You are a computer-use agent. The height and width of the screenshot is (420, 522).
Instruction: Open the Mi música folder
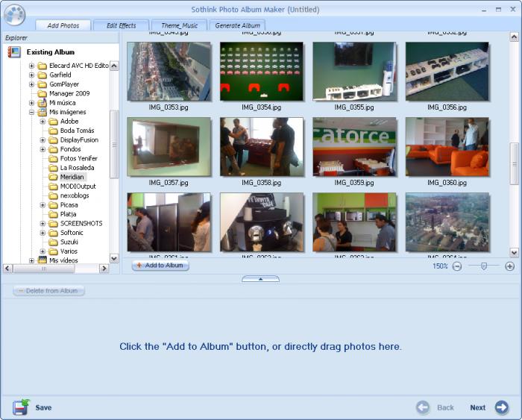[62, 103]
